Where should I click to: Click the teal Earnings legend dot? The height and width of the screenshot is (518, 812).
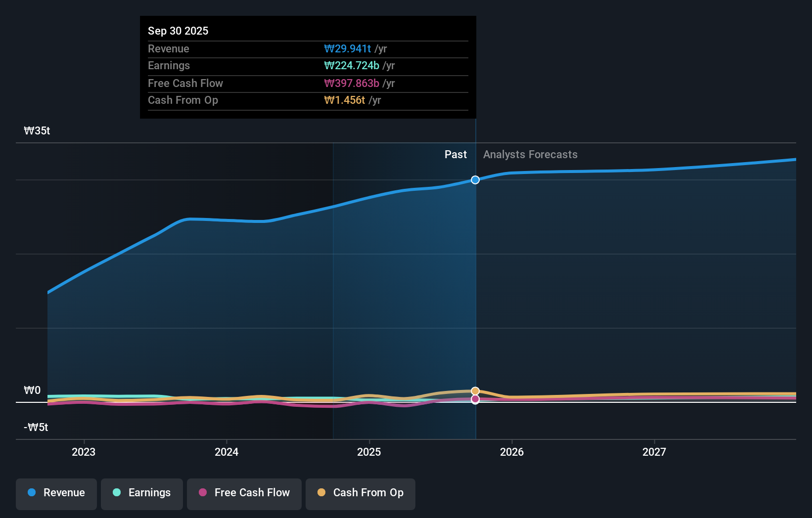click(117, 493)
